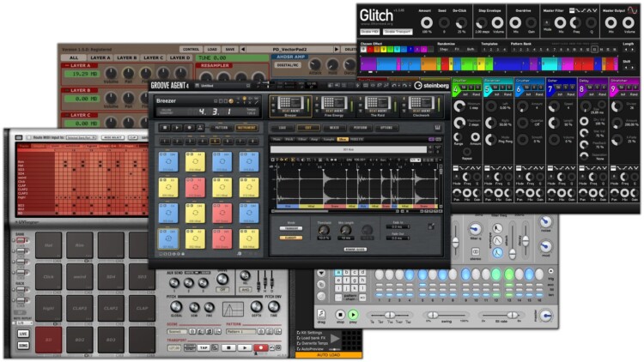Open the Untitled preset field in Groove Agent
Image resolution: width=644 pixels, height=362 pixels.
(x=222, y=86)
